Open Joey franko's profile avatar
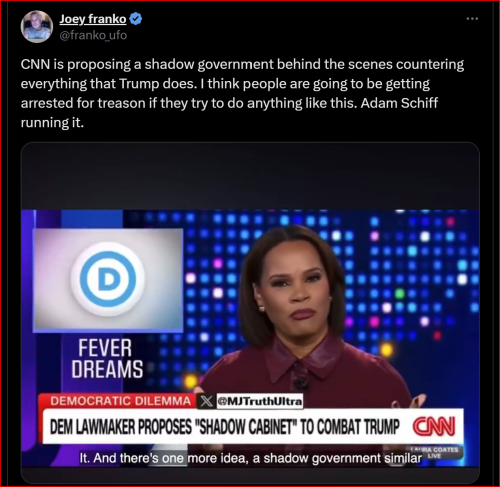Screen dimensions: 500x487 (37, 27)
